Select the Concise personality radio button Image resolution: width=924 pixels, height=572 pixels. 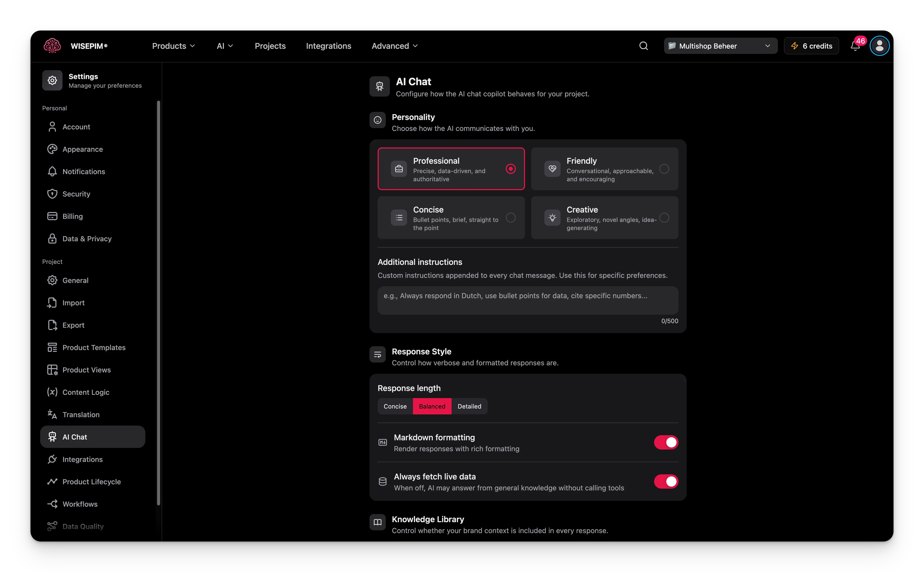[510, 218]
